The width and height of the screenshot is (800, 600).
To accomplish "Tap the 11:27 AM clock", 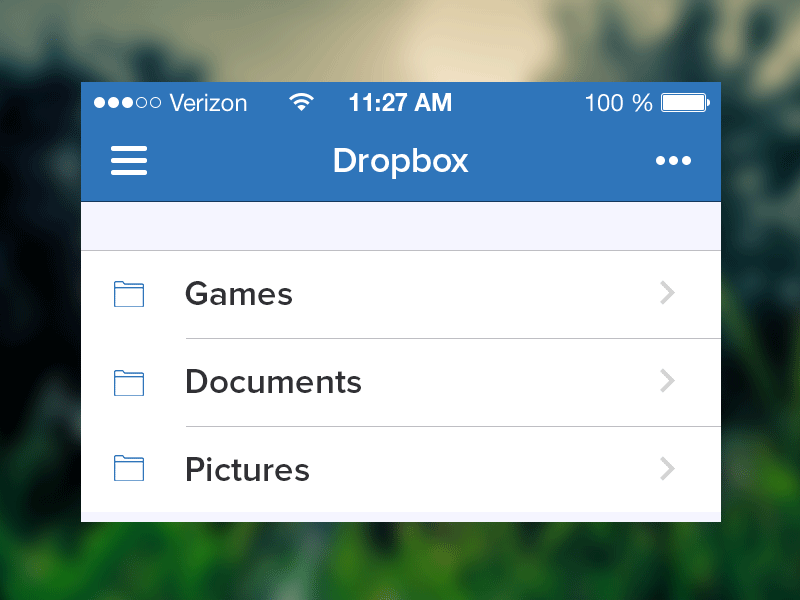I will (400, 102).
